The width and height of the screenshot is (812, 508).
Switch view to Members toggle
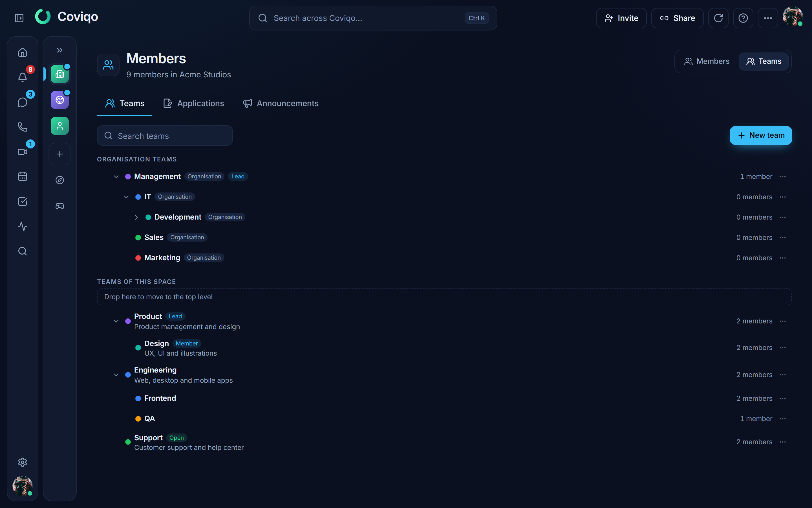(x=707, y=62)
